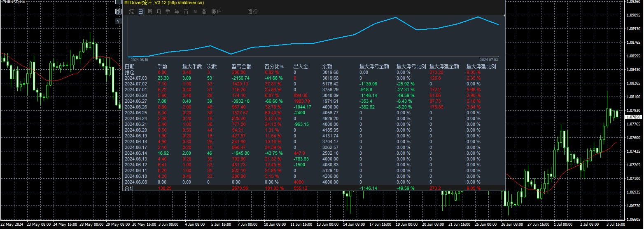Switch to the 币 (currency) tab
644x229 pixels.
186,12
